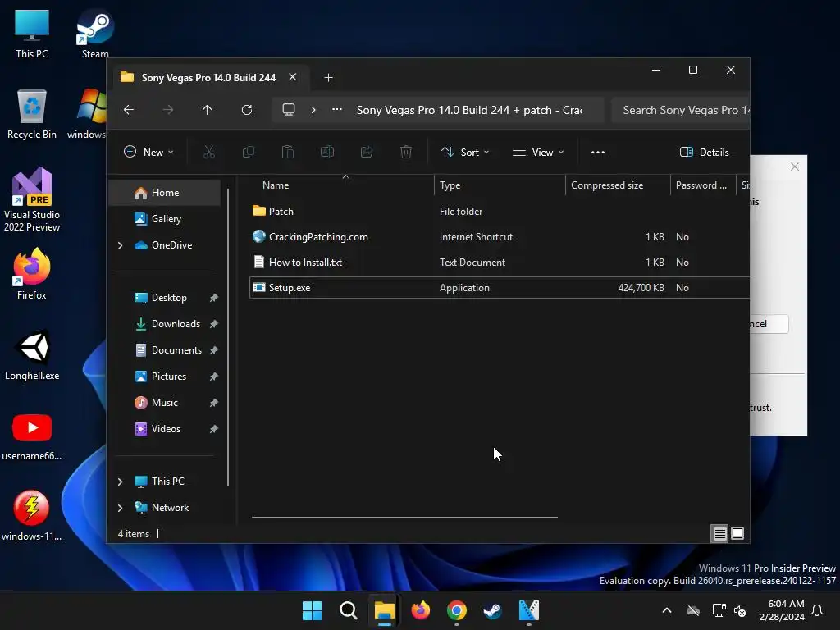Select the Recycle Bin desktop icon
Viewport: 840px width, 630px height.
32,113
